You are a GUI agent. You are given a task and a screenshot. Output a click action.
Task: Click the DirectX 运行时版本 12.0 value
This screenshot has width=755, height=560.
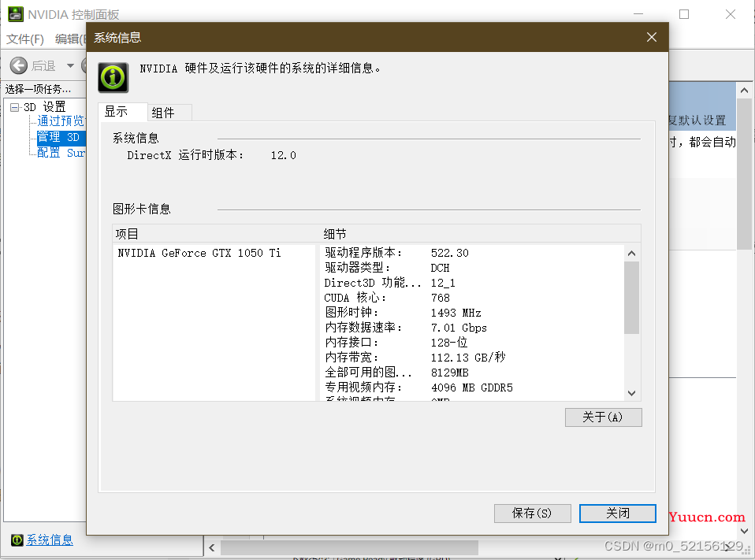[x=283, y=155]
